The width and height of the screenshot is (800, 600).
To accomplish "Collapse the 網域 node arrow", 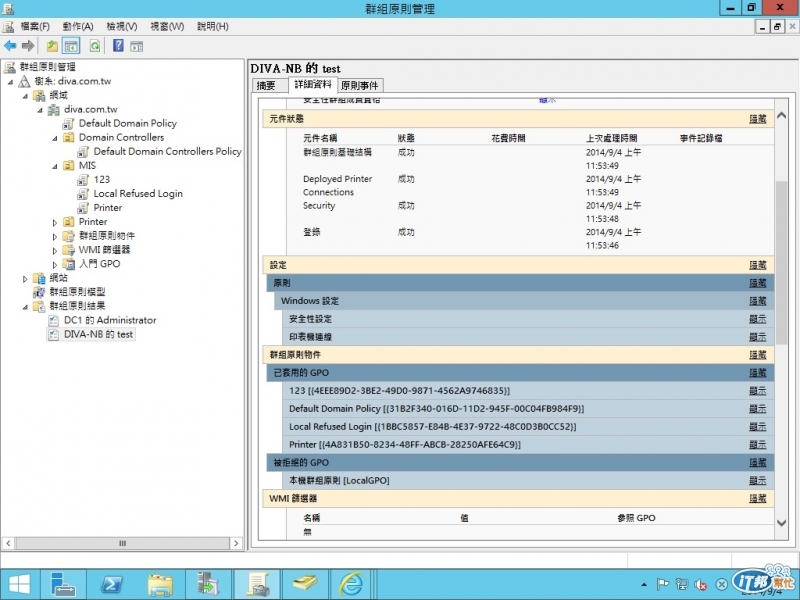I will tap(25, 95).
